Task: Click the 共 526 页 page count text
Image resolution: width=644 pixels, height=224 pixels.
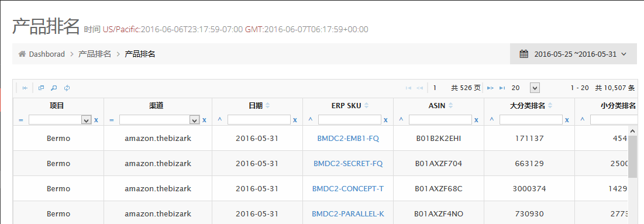Action: pyautogui.click(x=466, y=88)
